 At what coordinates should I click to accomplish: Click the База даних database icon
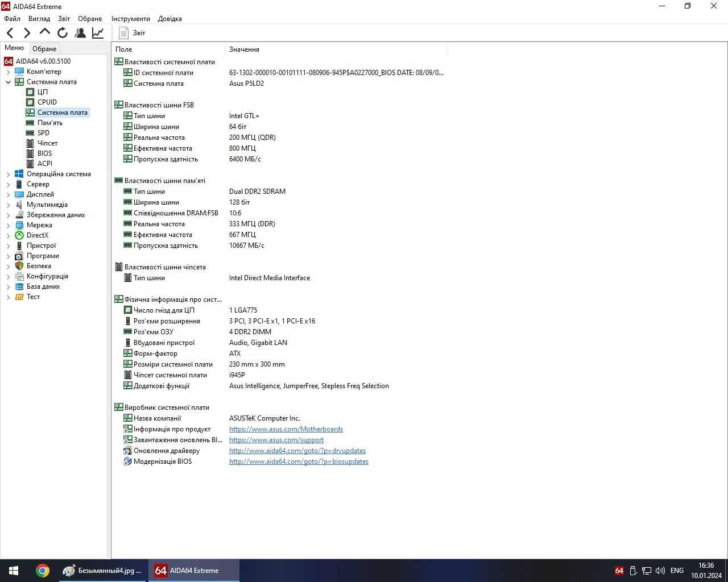[19, 286]
